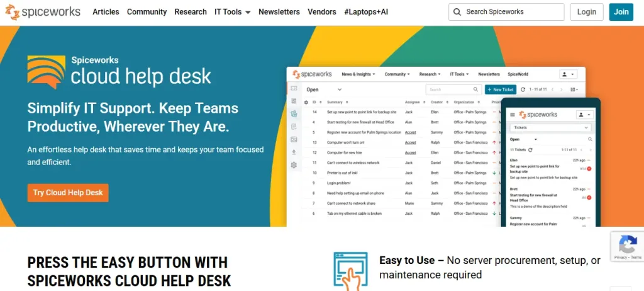This screenshot has width=644, height=291.
Task: Click the Search field in the desktop preview
Action: click(453, 89)
